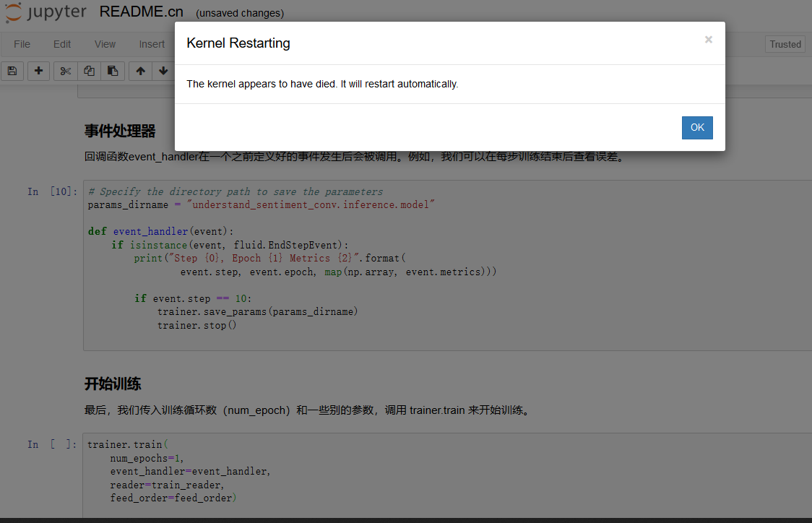Close the Kernel Restarting dialog
This screenshot has width=812, height=523.
(x=709, y=39)
